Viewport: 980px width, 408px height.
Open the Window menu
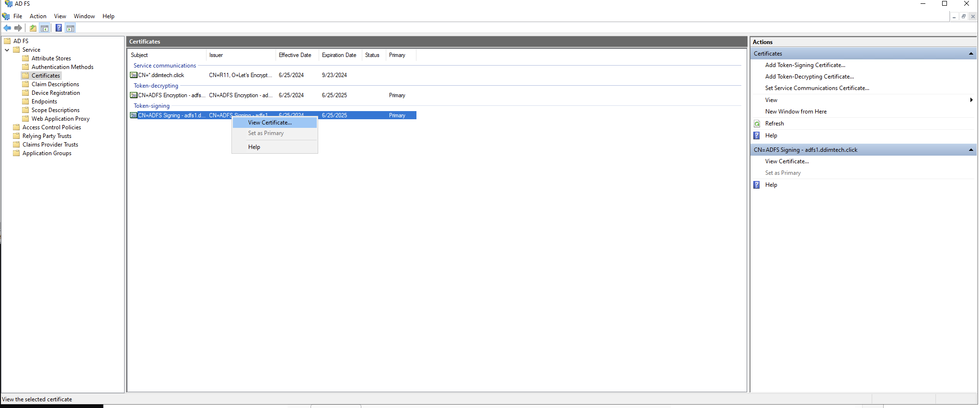[x=84, y=16]
